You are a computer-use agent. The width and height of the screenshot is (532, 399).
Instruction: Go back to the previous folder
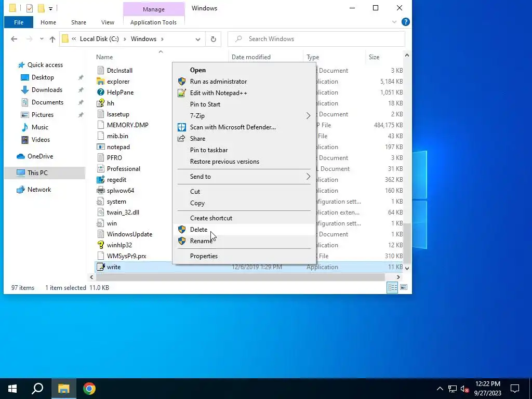pos(14,39)
